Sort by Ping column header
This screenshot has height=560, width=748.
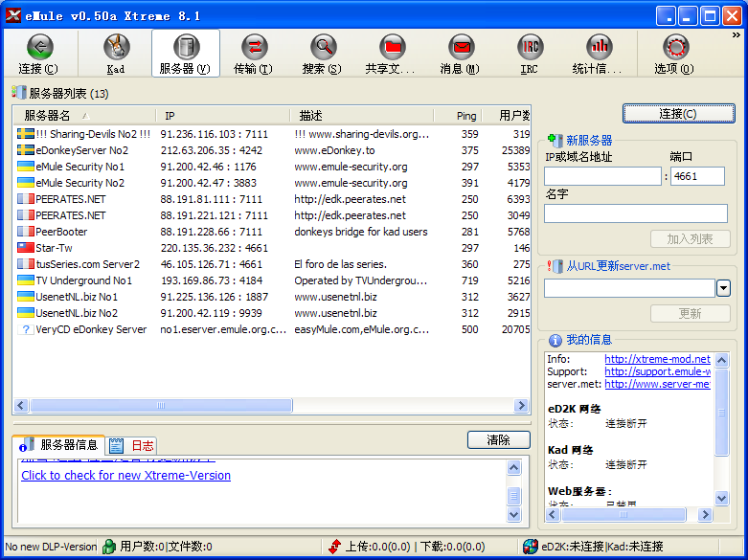pyautogui.click(x=458, y=116)
